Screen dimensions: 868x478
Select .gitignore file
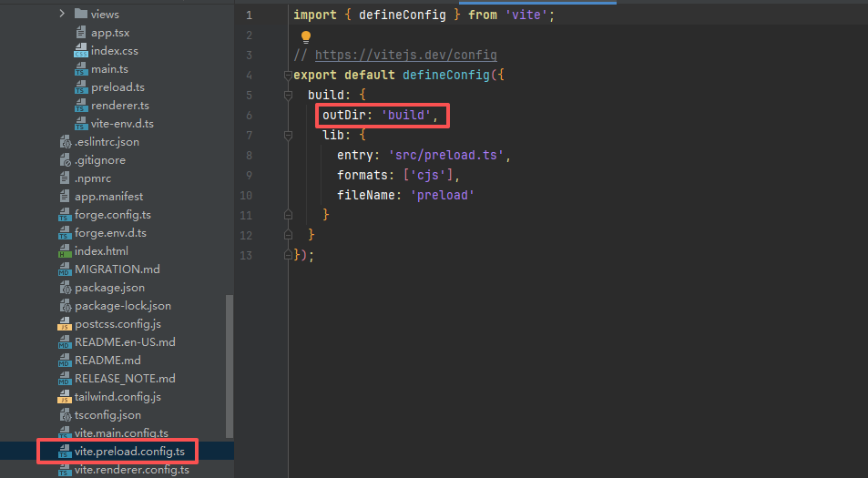(x=100, y=160)
